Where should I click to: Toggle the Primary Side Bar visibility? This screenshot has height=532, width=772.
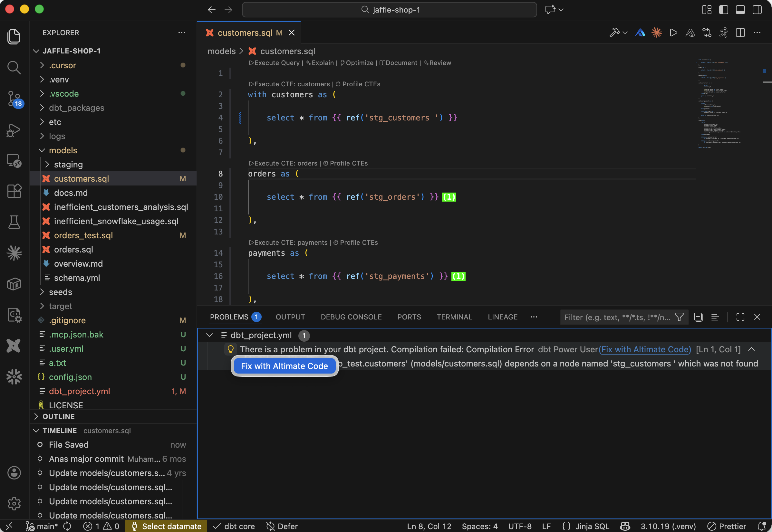[x=723, y=10]
